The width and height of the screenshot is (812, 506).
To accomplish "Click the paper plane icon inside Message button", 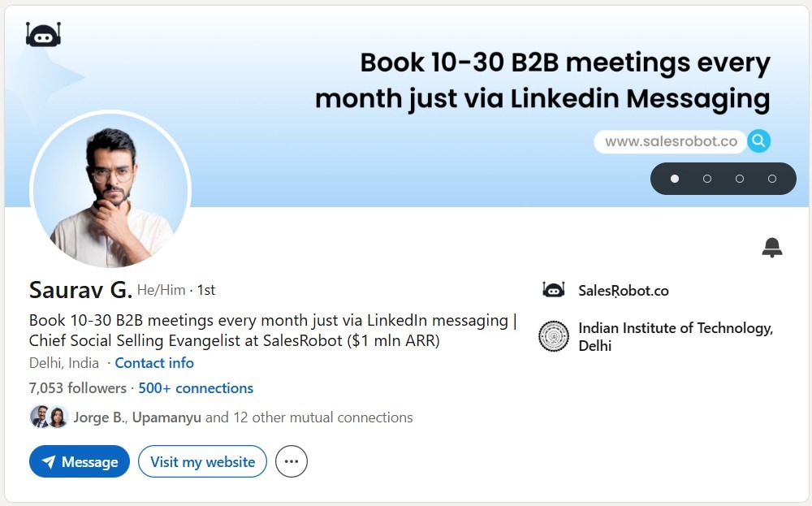I will tap(49, 461).
